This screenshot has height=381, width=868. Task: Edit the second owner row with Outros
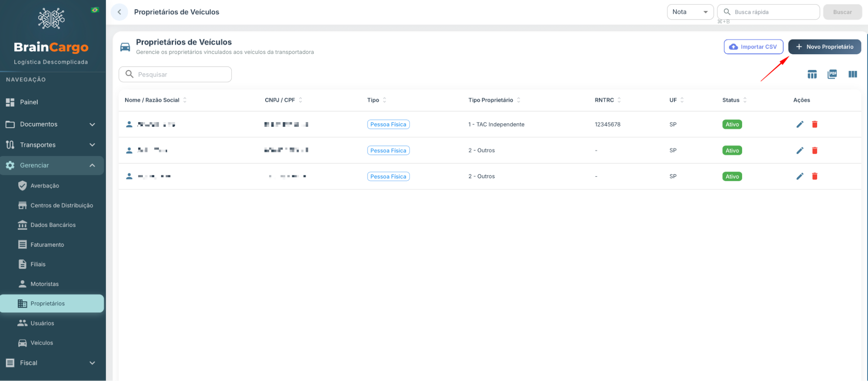coord(800,150)
